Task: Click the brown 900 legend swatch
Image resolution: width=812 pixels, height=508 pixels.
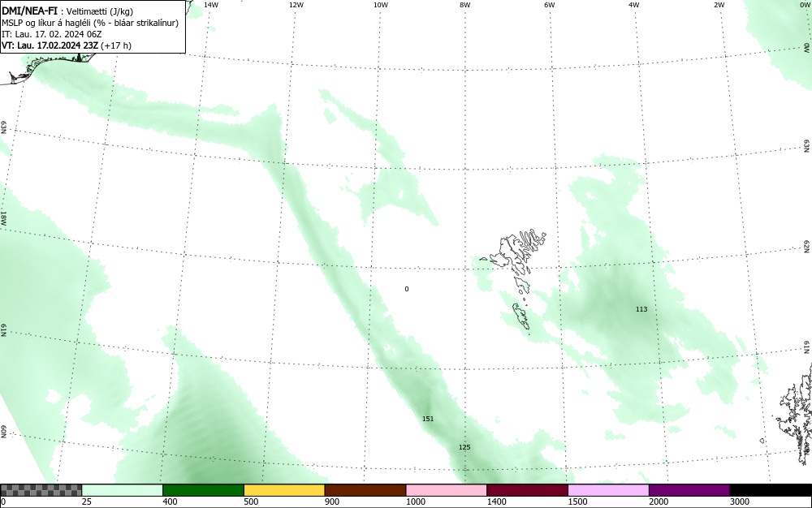Action: [x=365, y=490]
